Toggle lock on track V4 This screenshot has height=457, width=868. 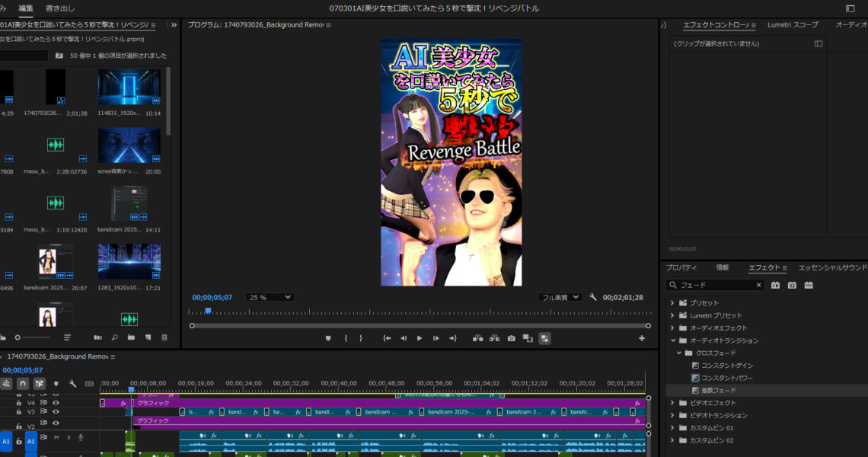[x=19, y=403]
